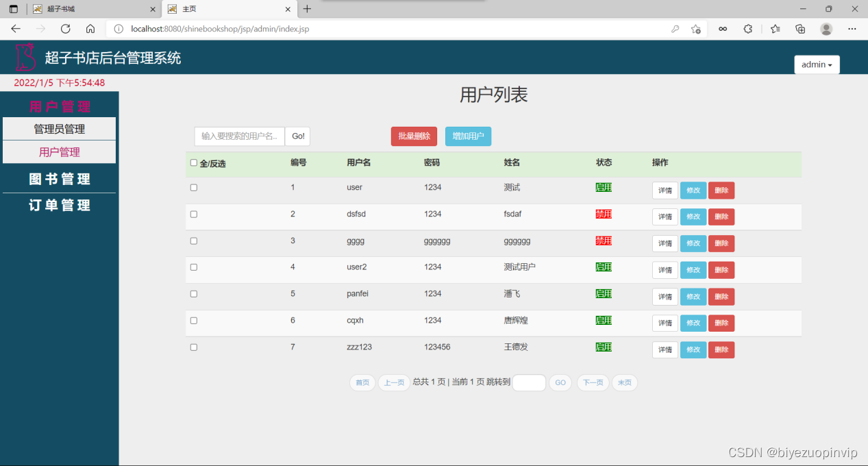The height and width of the screenshot is (466, 868).
Task: Click the 下一页 pagination link
Action: (x=593, y=382)
